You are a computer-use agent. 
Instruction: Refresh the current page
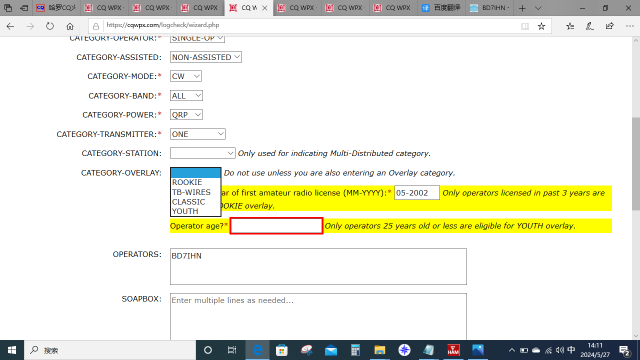click(50, 27)
